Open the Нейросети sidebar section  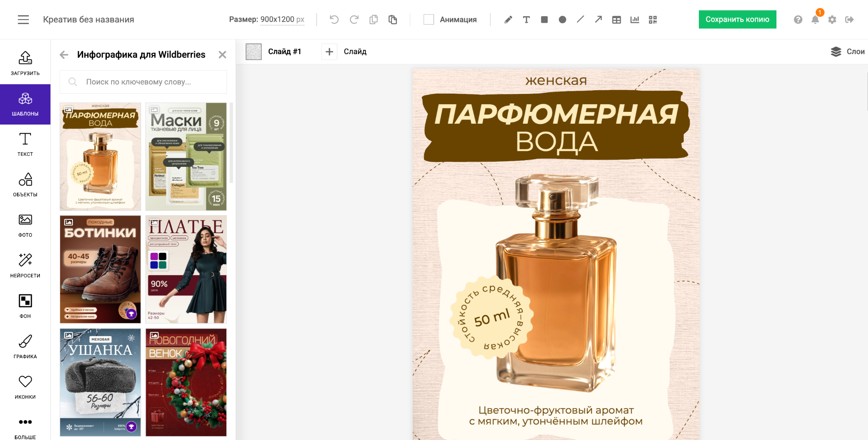click(25, 266)
